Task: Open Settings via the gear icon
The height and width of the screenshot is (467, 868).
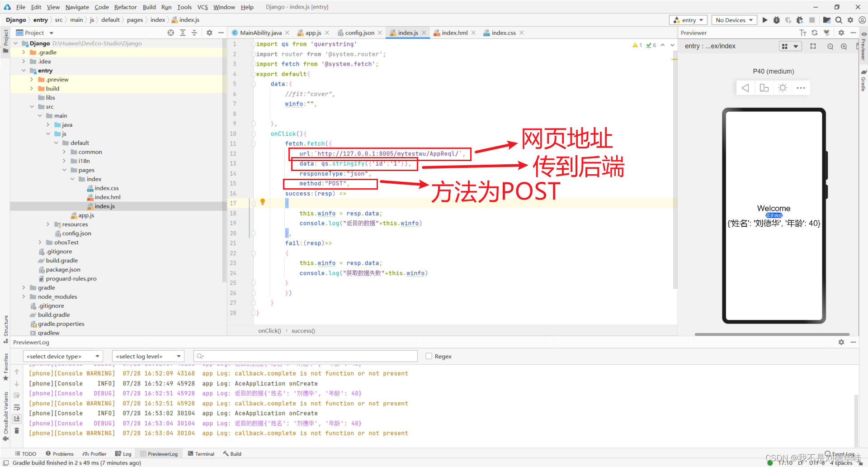Action: [850, 20]
